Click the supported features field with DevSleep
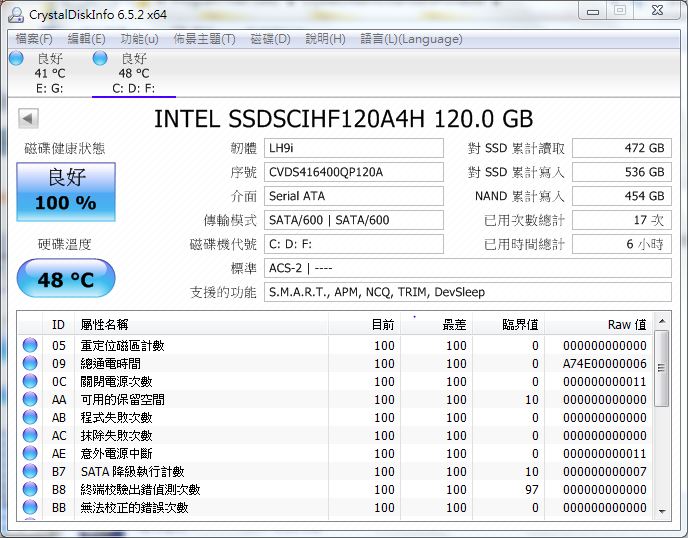 coord(468,292)
